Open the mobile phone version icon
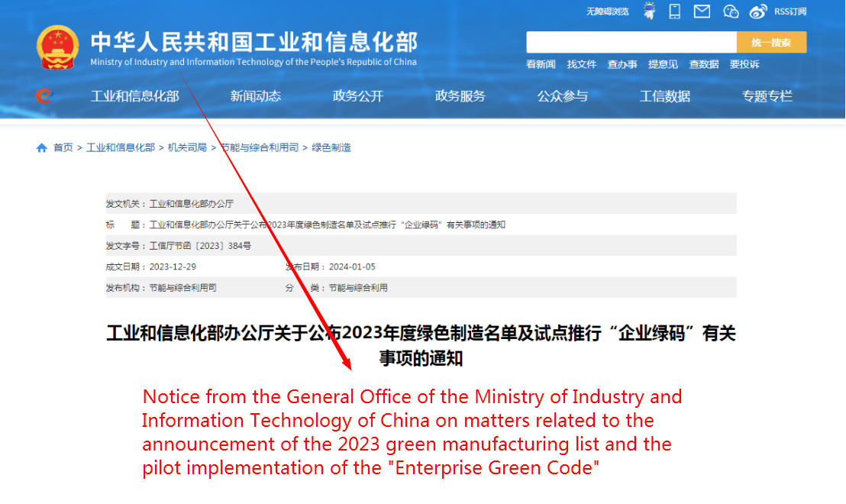The width and height of the screenshot is (846, 504). coord(675,11)
